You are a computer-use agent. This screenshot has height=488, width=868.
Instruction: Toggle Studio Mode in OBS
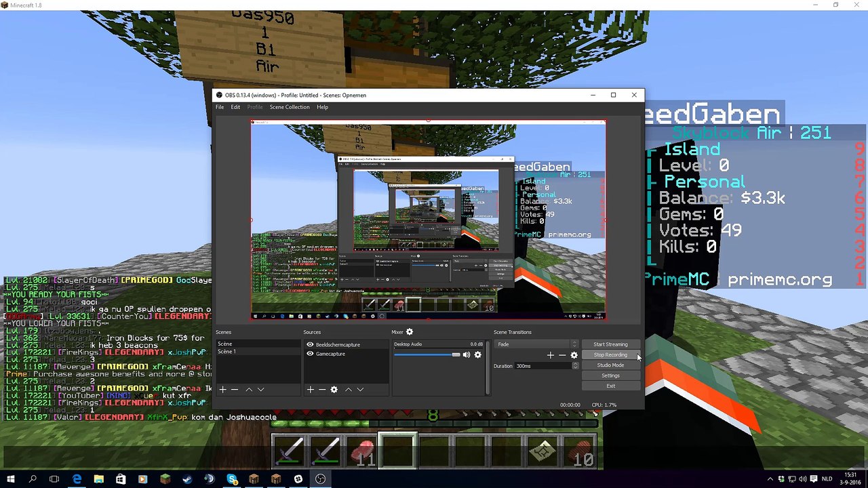coord(610,365)
